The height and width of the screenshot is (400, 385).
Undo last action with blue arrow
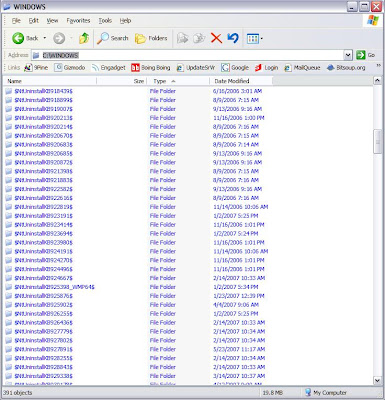click(x=233, y=38)
